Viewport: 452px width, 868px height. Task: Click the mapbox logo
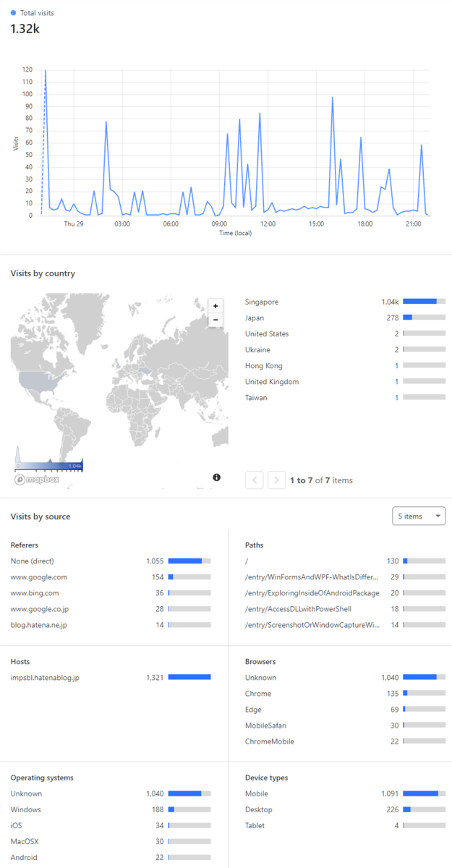[37, 479]
